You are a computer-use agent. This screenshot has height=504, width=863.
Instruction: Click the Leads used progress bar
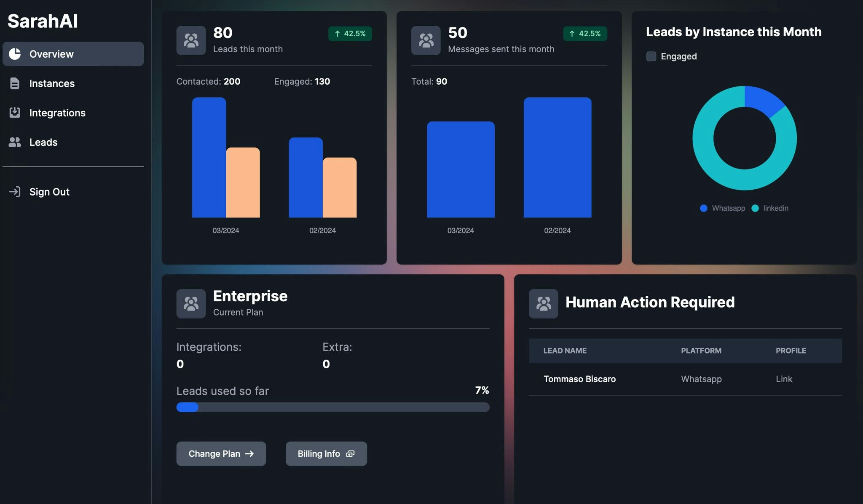pyautogui.click(x=332, y=407)
